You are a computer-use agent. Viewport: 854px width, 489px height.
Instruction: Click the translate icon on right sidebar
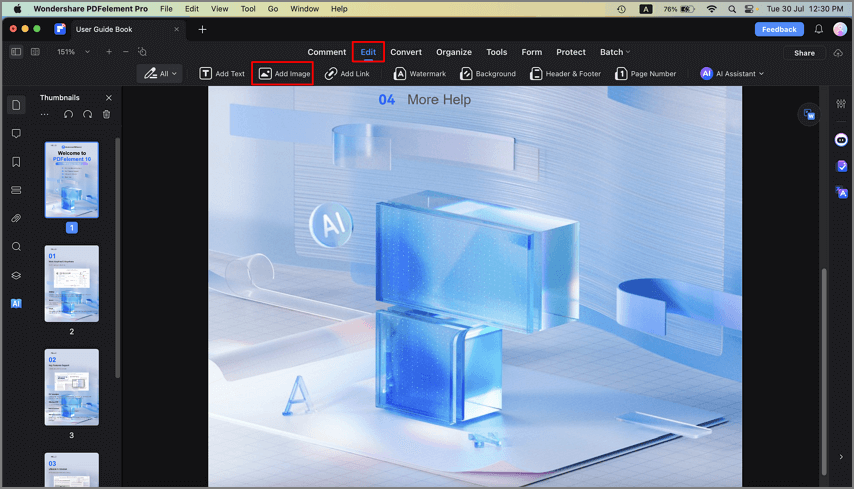click(841, 192)
